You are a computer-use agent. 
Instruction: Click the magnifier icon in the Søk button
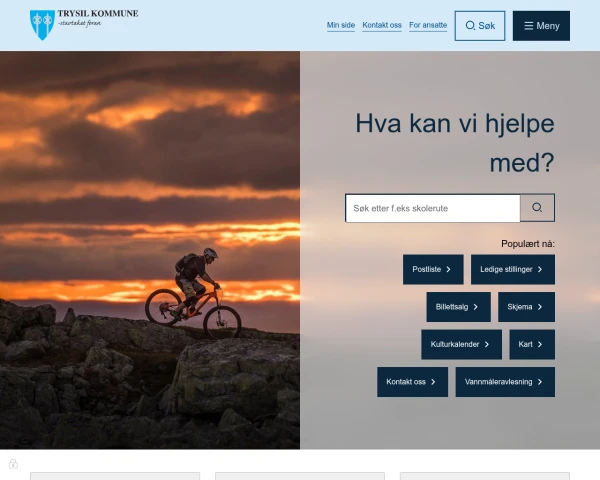[x=471, y=26]
